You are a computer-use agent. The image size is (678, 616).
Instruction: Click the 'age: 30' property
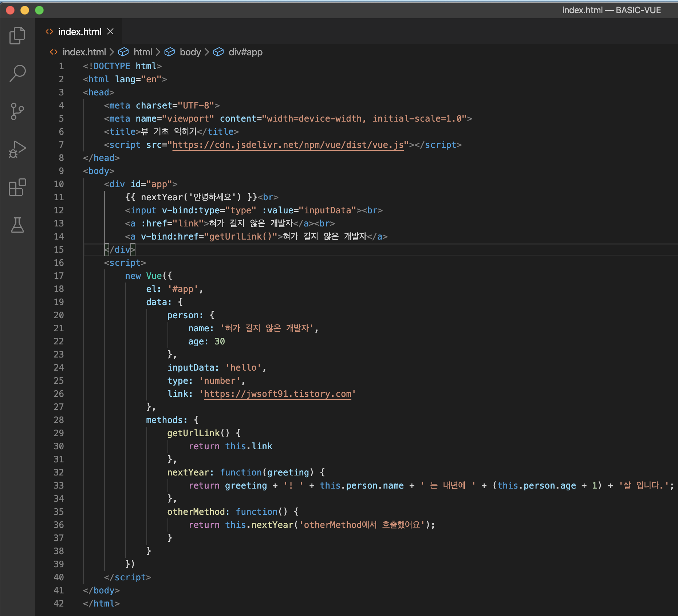pyautogui.click(x=206, y=341)
